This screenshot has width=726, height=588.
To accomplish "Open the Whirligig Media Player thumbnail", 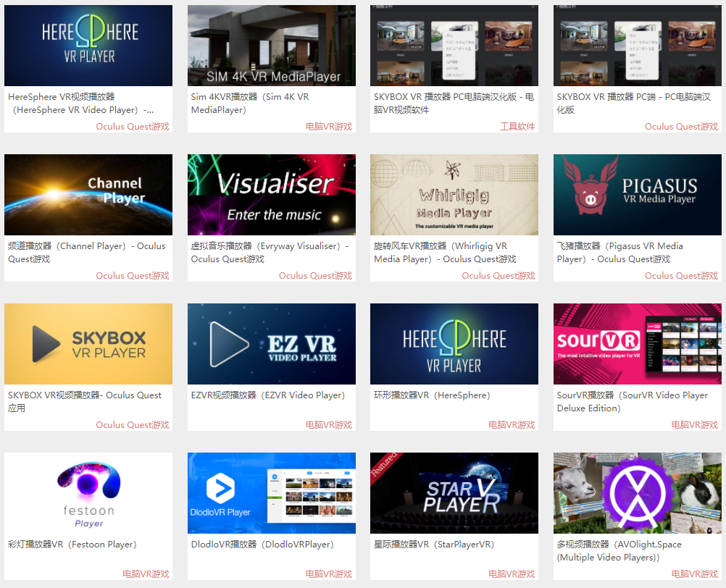I will click(x=454, y=195).
